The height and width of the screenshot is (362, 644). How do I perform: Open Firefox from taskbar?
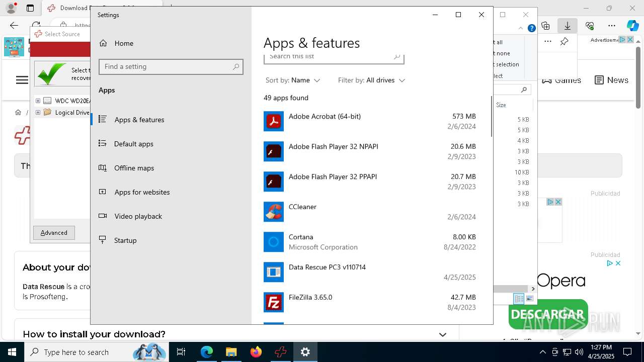(x=256, y=352)
